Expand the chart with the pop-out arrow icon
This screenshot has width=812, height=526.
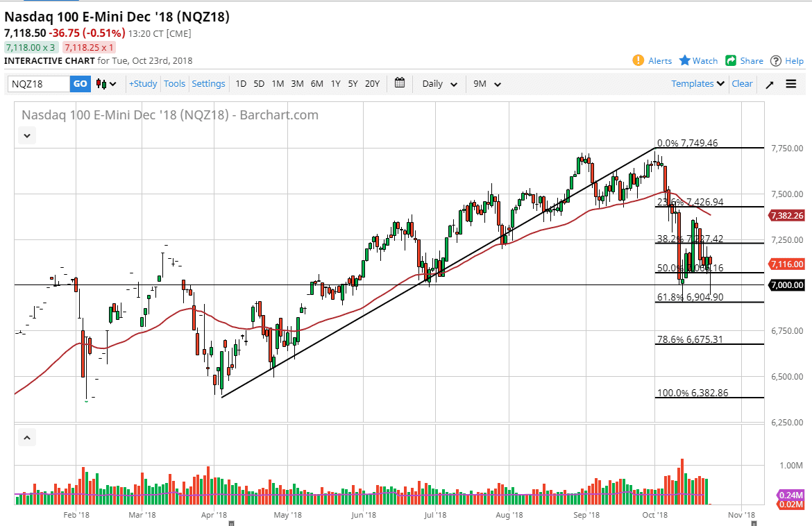[770, 83]
